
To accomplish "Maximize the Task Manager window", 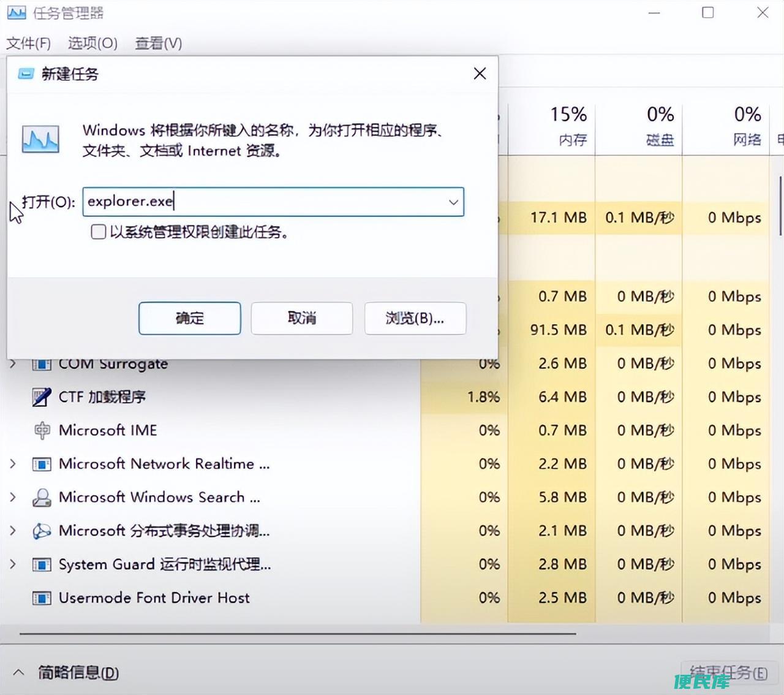I will [x=708, y=12].
